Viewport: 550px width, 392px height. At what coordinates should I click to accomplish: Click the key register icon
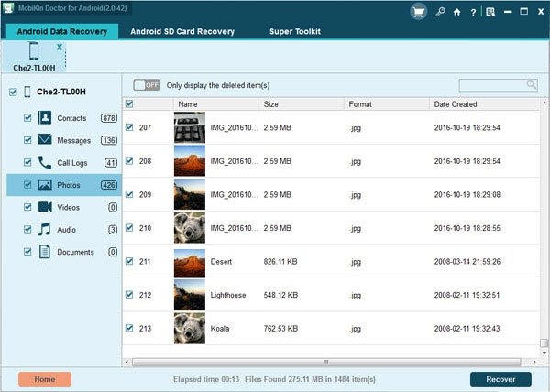tap(441, 11)
